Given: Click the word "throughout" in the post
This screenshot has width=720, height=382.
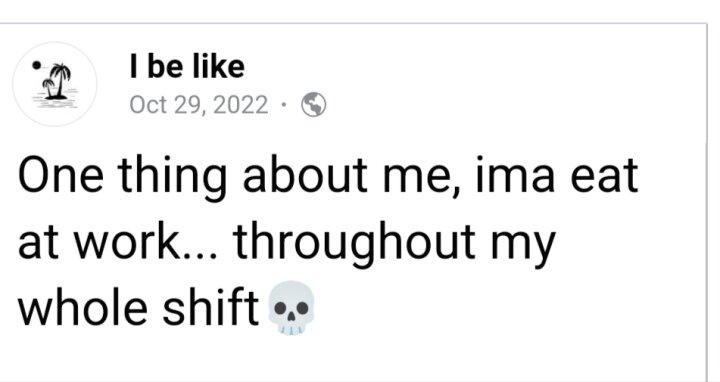Looking at the screenshot, I should point(354,245).
